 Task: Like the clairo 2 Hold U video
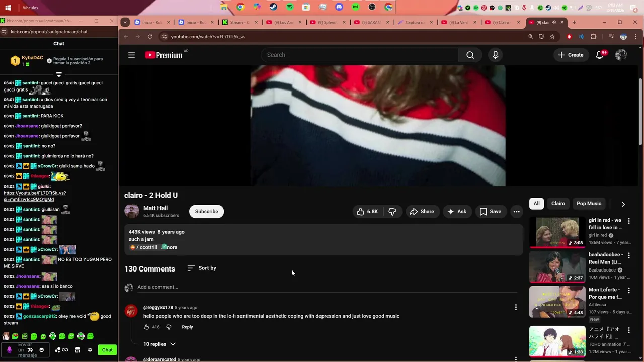367,212
